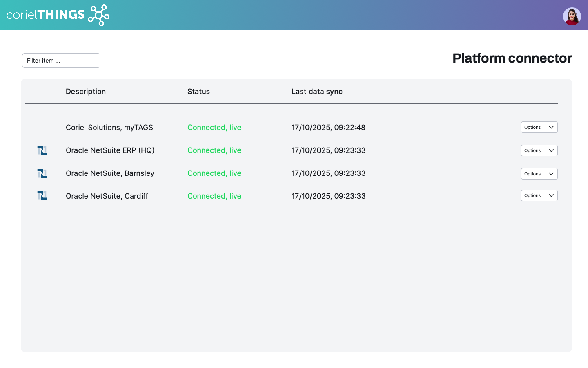Click the Status column header
Screen dimensions: 588x368
click(x=198, y=92)
